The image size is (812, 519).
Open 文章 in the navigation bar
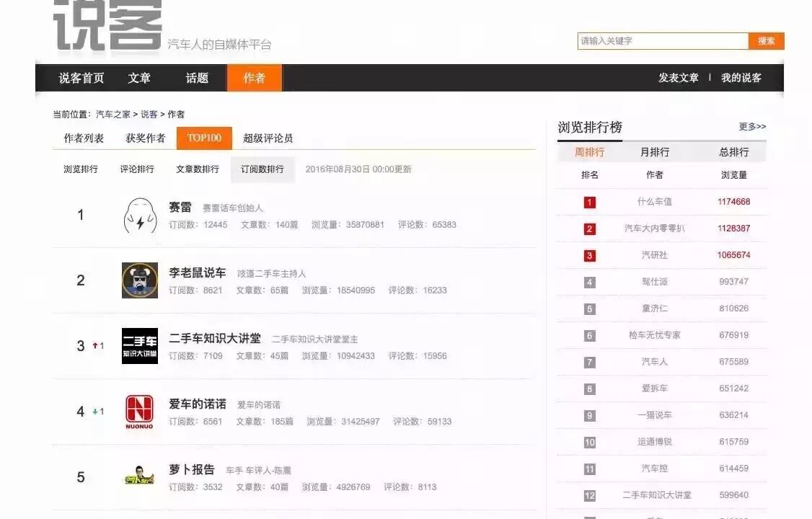click(139, 78)
